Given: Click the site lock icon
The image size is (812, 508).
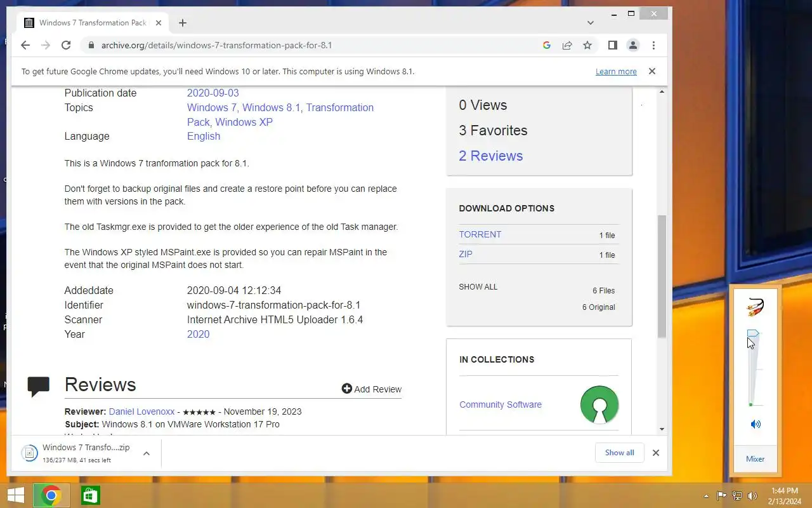Looking at the screenshot, I should click(91, 45).
